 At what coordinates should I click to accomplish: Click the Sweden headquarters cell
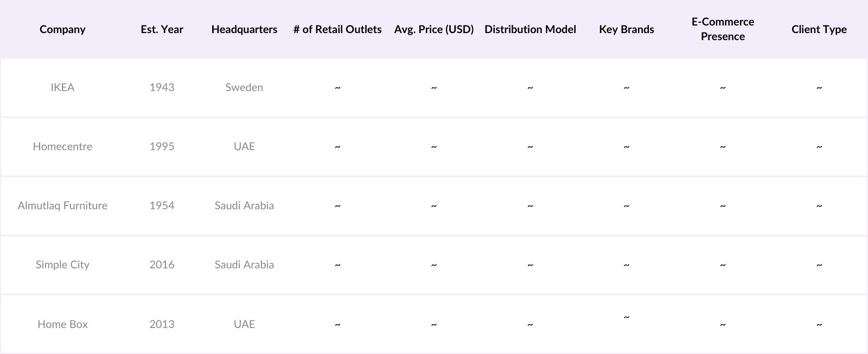coord(244,87)
